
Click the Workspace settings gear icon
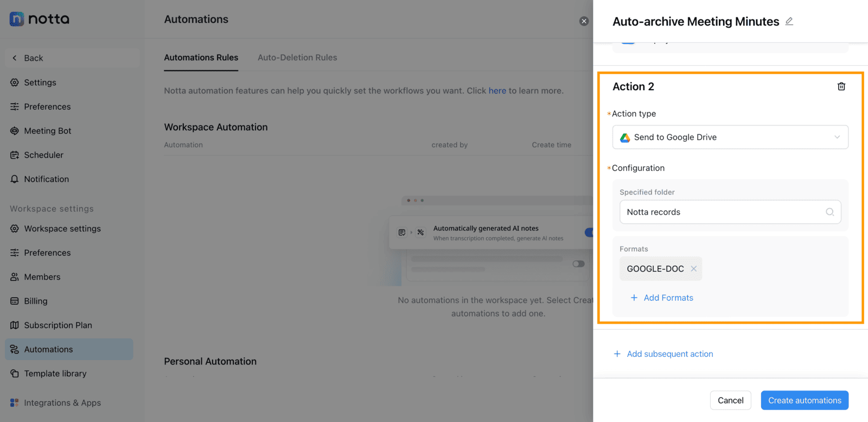tap(15, 229)
